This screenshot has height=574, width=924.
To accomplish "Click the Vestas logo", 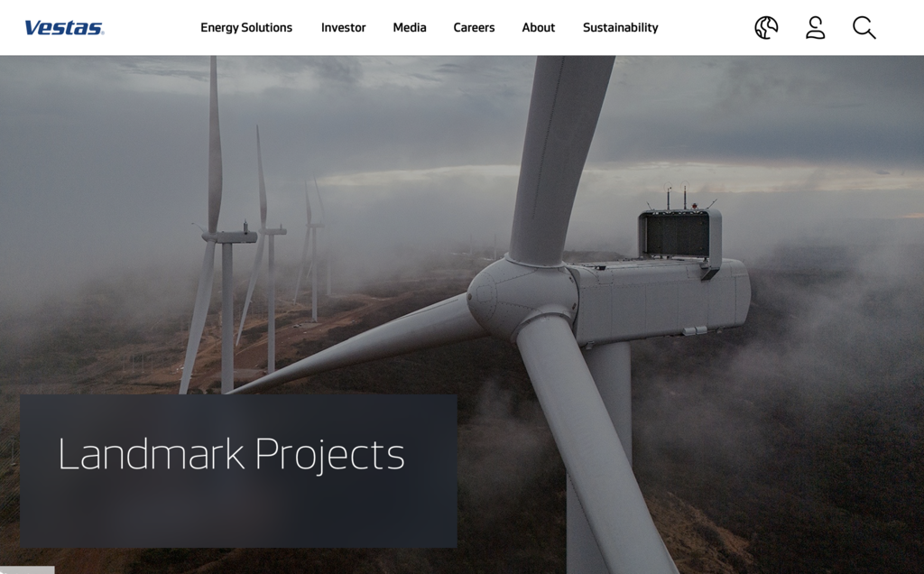I will pos(64,28).
